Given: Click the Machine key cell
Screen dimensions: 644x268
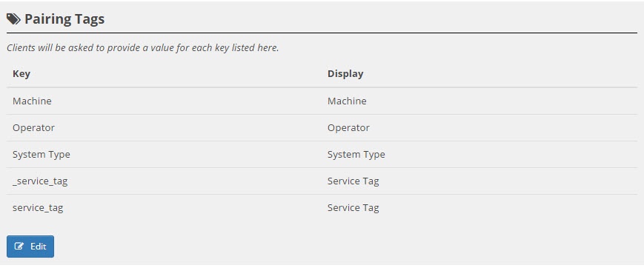Looking at the screenshot, I should tap(32, 101).
